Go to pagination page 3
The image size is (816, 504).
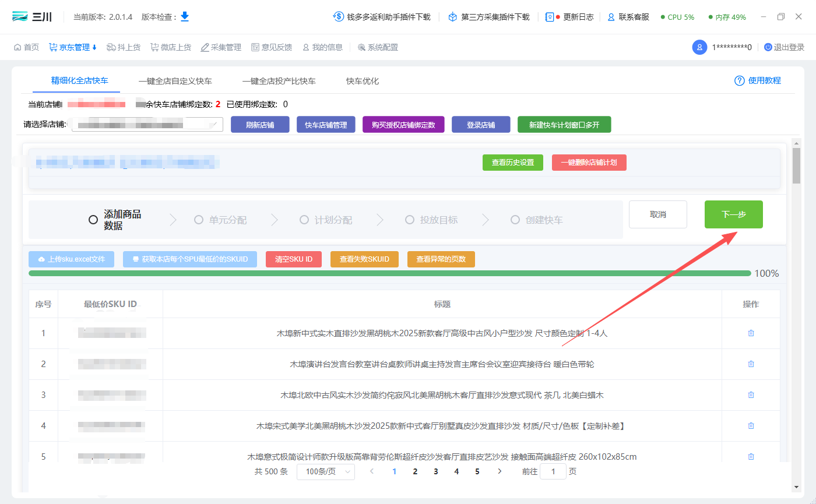tap(436, 471)
